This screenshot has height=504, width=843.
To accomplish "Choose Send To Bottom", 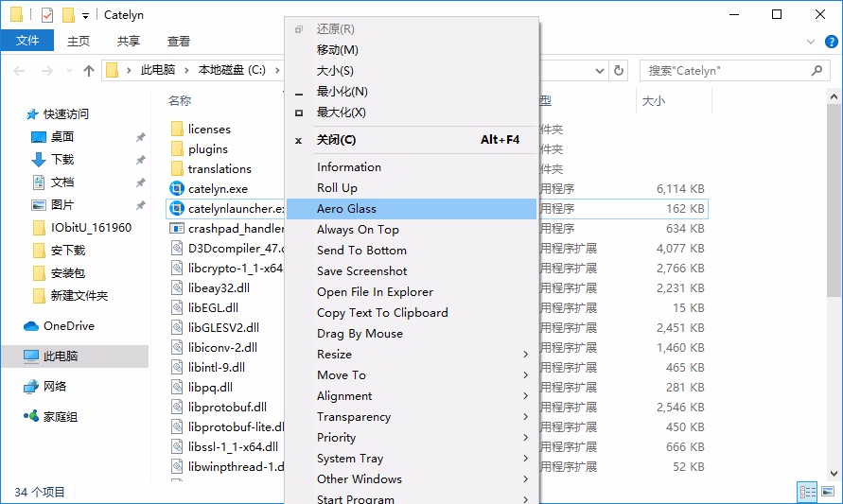I will coord(412,251).
